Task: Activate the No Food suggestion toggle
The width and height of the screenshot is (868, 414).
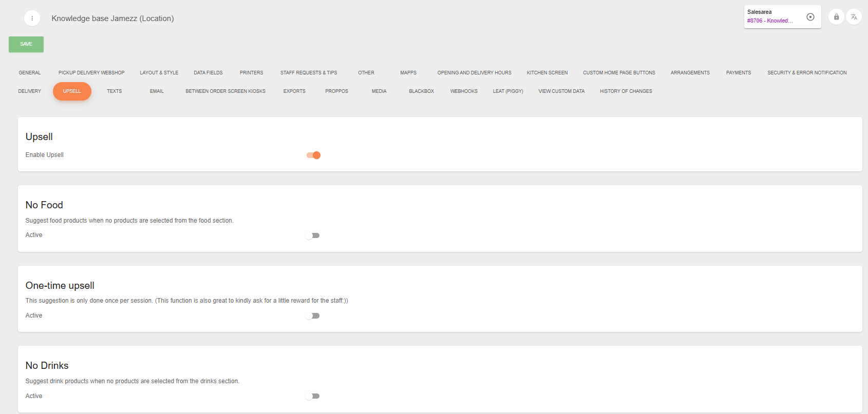Action: pyautogui.click(x=313, y=235)
